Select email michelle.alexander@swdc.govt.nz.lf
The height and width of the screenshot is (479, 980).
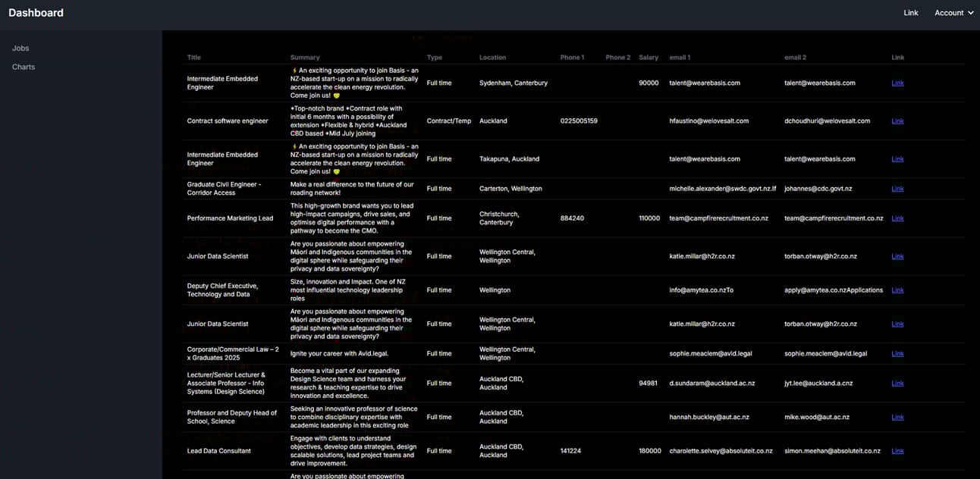[x=722, y=189]
